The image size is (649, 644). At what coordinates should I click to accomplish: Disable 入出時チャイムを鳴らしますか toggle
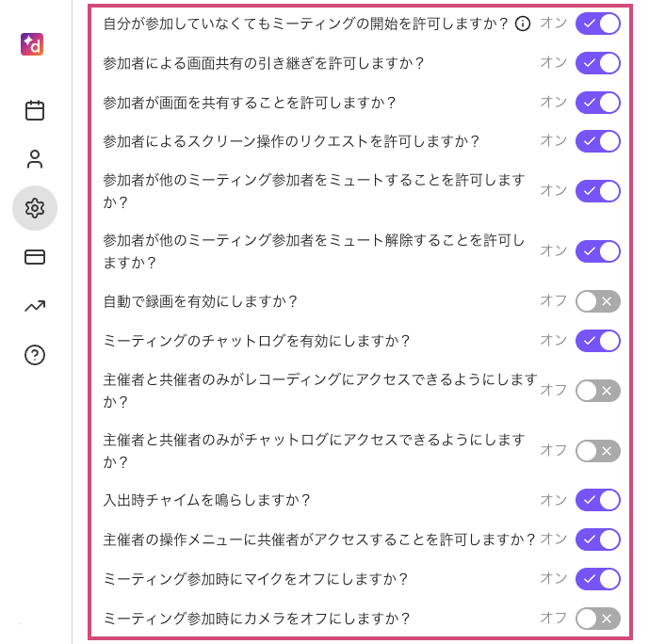point(598,500)
